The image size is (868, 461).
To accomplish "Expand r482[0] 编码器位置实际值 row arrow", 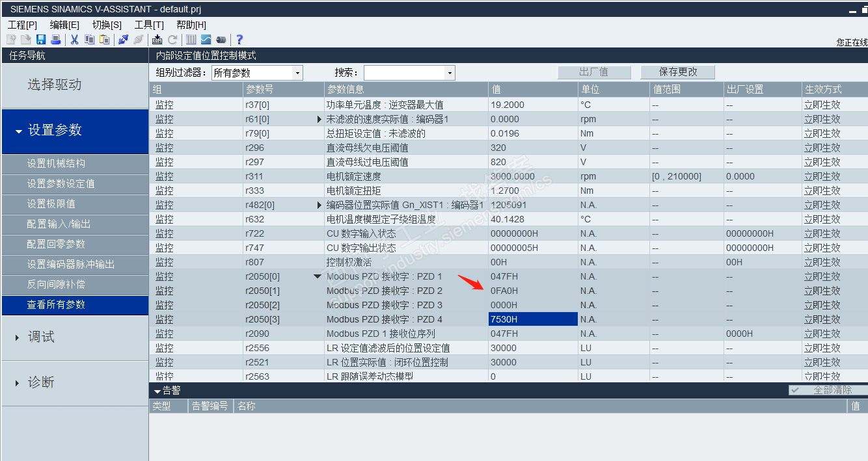I will point(319,205).
